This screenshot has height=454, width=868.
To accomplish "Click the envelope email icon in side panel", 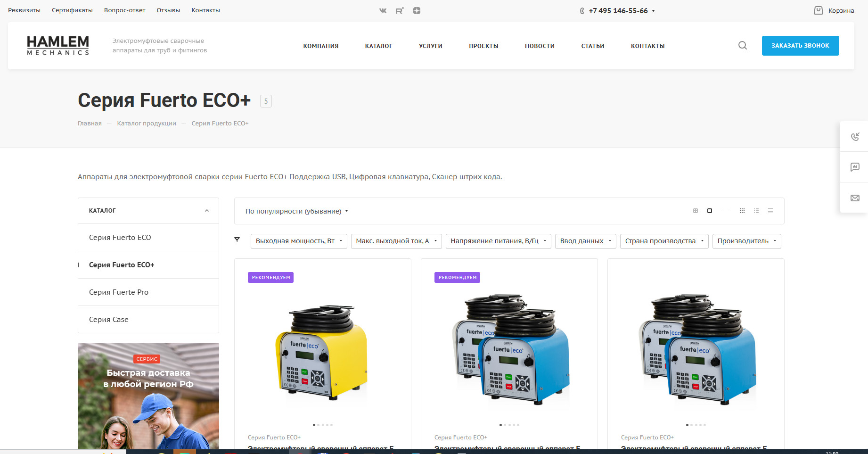I will coord(855,198).
